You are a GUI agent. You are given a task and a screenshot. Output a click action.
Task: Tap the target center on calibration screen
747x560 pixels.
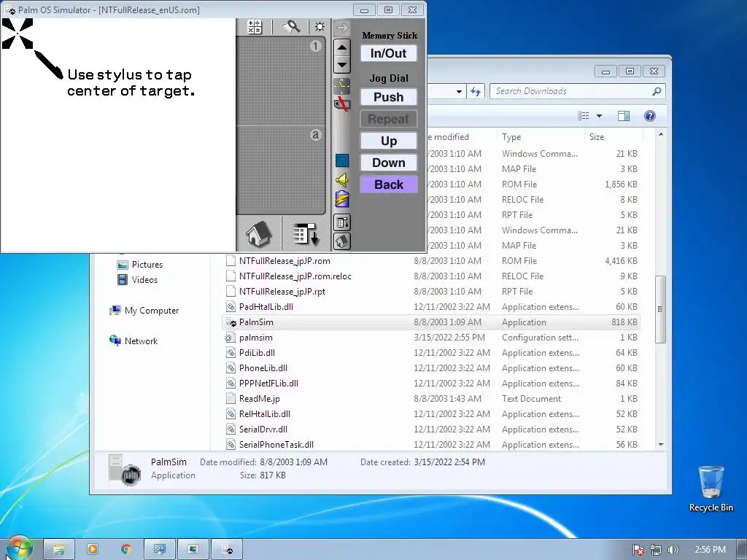[18, 34]
